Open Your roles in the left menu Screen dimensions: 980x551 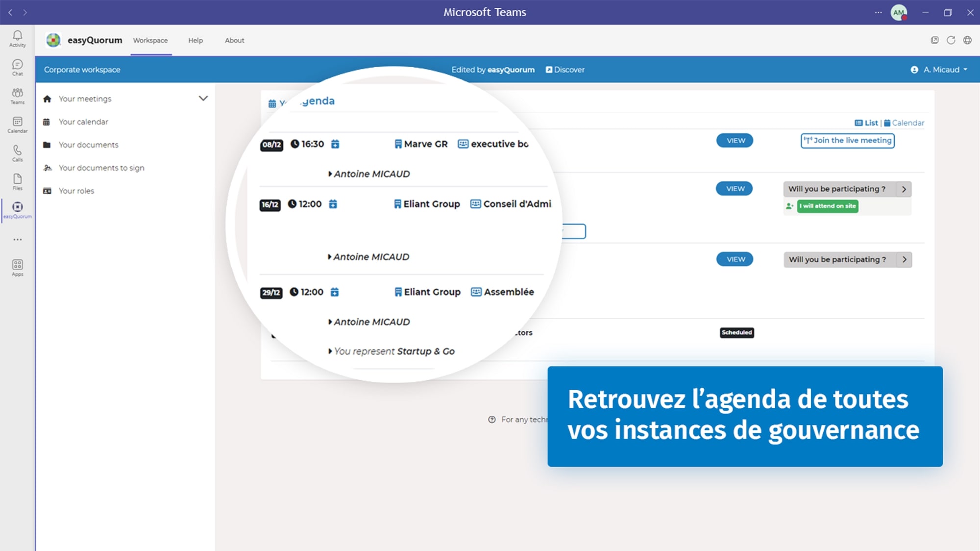[76, 191]
